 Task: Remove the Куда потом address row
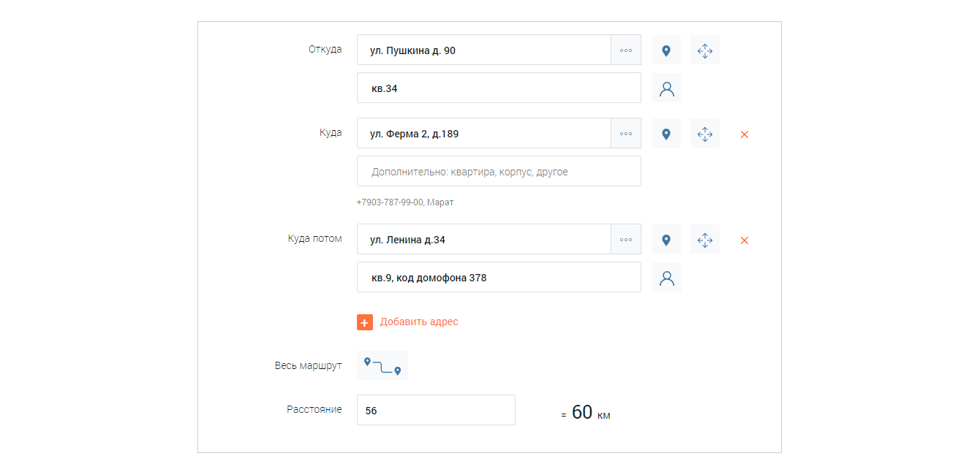[x=745, y=240]
